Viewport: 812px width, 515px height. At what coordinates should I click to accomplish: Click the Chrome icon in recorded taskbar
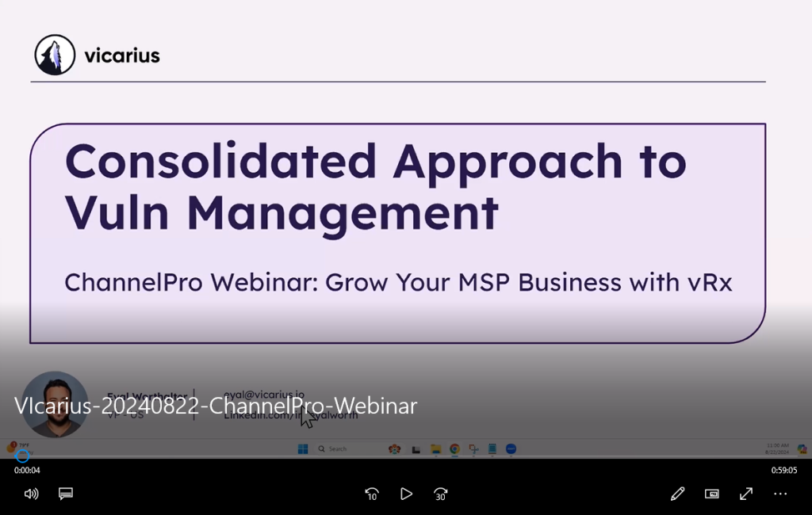coord(454,448)
